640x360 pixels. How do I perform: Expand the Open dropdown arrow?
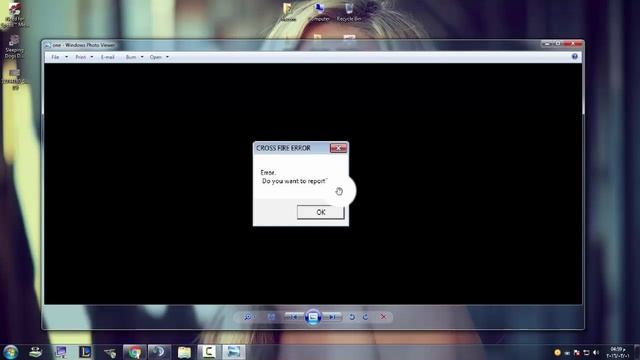click(167, 57)
